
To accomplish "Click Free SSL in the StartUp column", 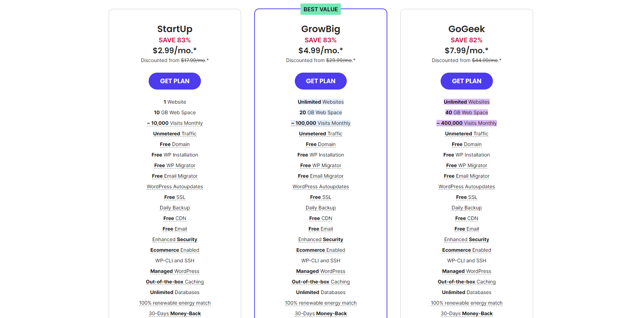I will coord(174,197).
